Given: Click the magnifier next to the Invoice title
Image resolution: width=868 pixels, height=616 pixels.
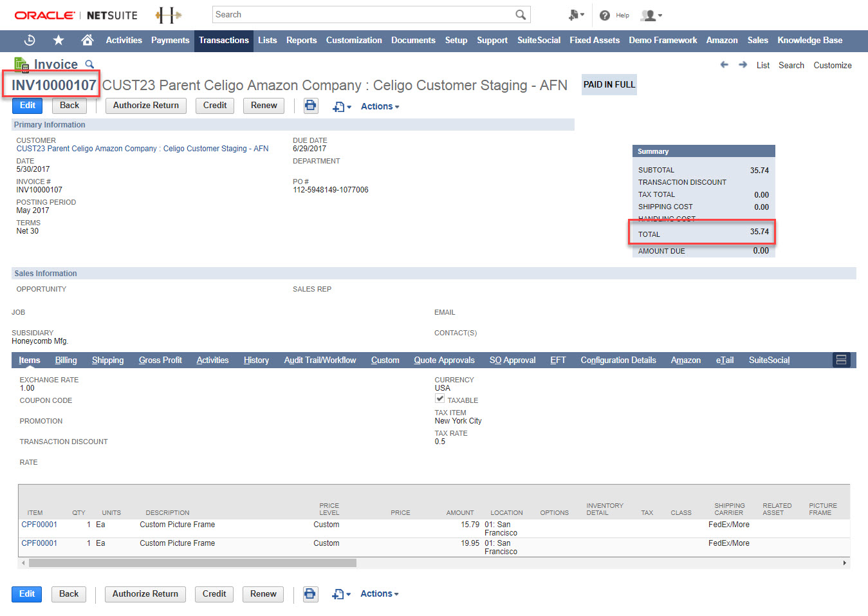Looking at the screenshot, I should coord(89,64).
